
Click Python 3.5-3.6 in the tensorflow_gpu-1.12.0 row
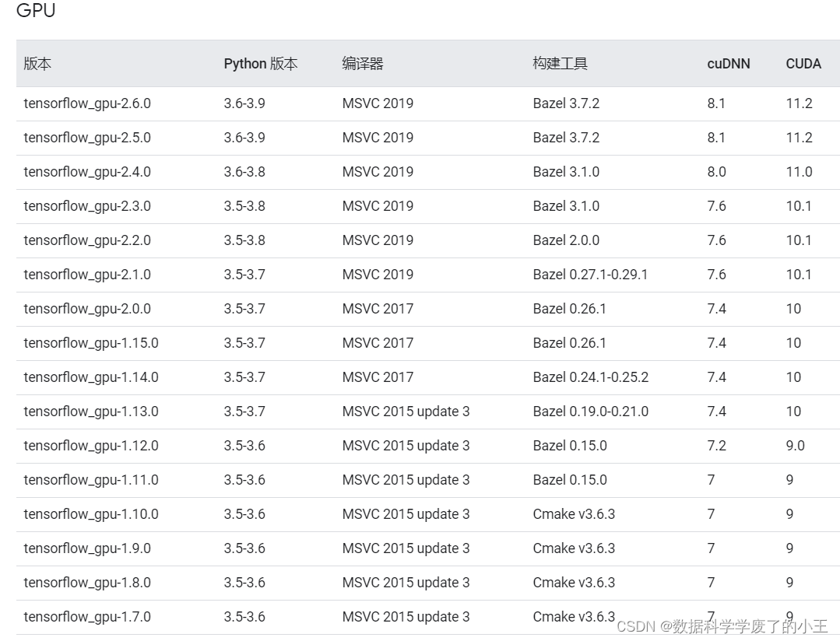tap(244, 446)
